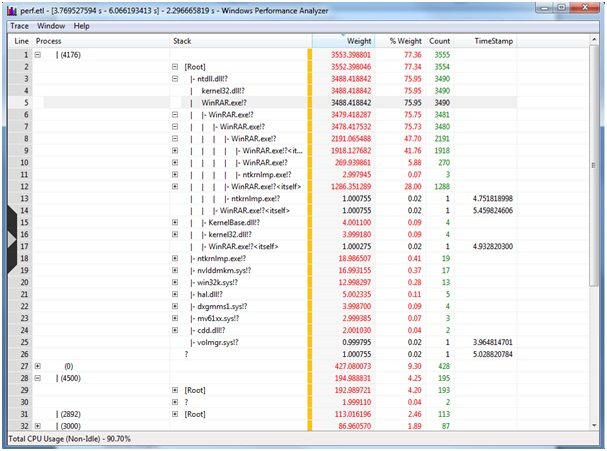Expand the KernelBase.dll!? node

tap(175, 223)
